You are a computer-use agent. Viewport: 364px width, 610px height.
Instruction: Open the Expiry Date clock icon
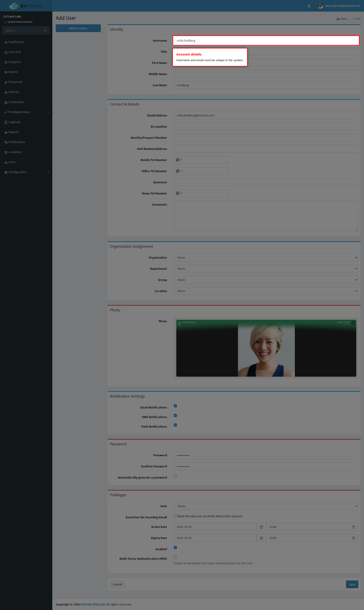[x=354, y=538]
